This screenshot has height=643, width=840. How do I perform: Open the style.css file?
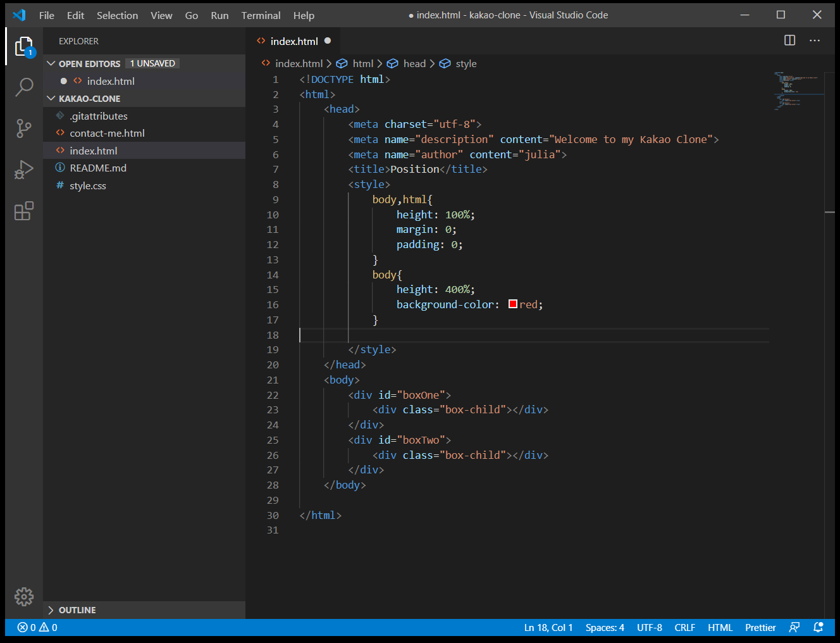click(144, 185)
